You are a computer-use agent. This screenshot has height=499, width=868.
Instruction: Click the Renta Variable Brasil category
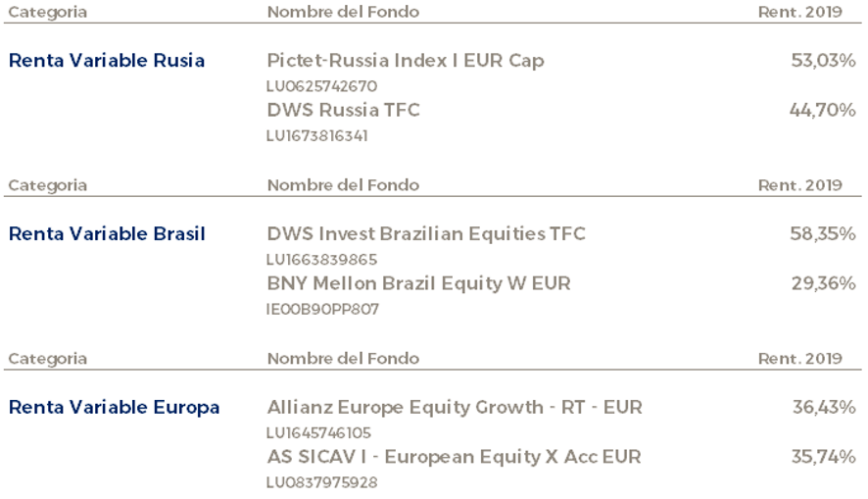107,233
